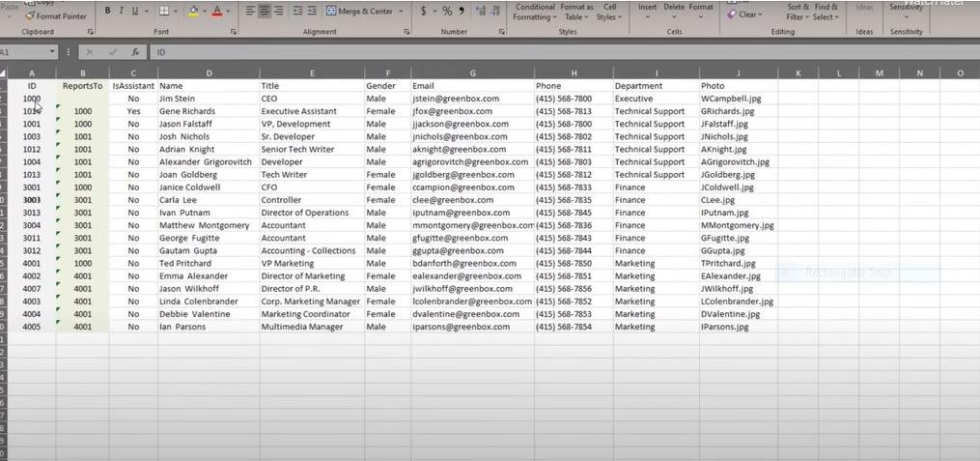Click the Clear eraser icon
Screen dimensions: 980x461
[x=732, y=14]
